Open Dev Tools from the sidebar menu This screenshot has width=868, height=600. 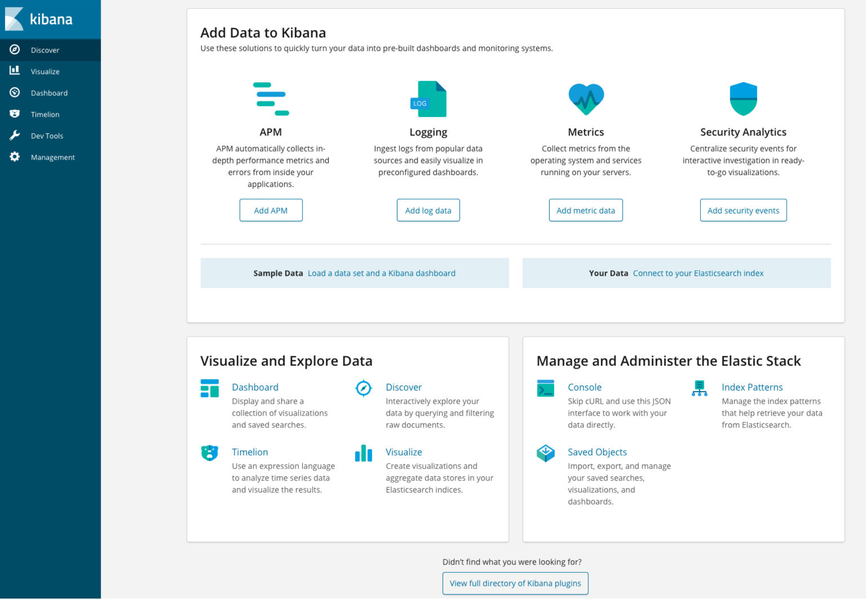coord(50,136)
